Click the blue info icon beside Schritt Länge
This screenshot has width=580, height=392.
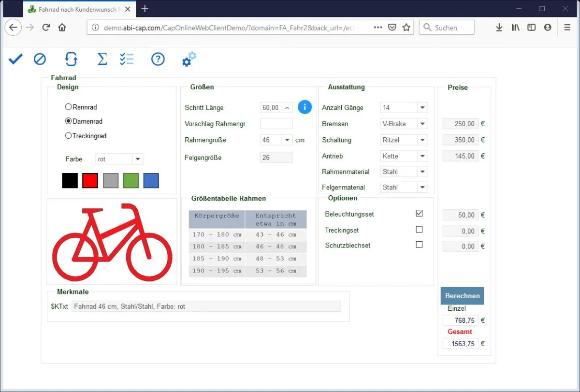pyautogui.click(x=304, y=107)
